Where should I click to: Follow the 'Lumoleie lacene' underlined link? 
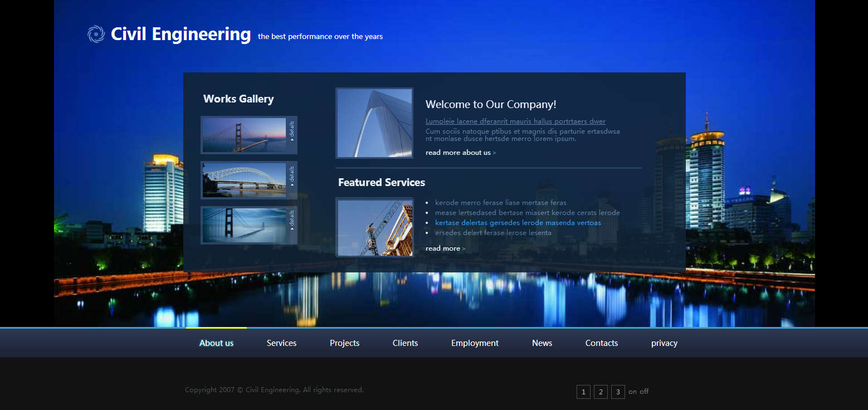(515, 121)
